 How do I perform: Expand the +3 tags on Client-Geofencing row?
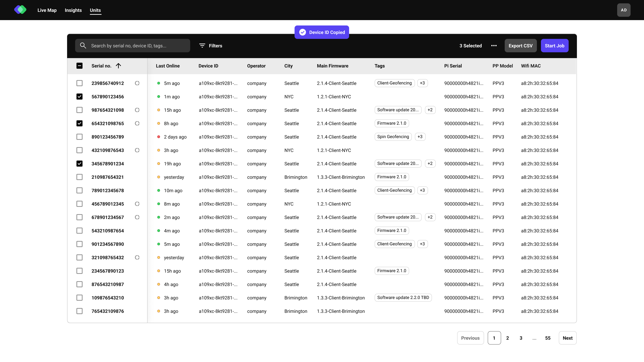422,83
